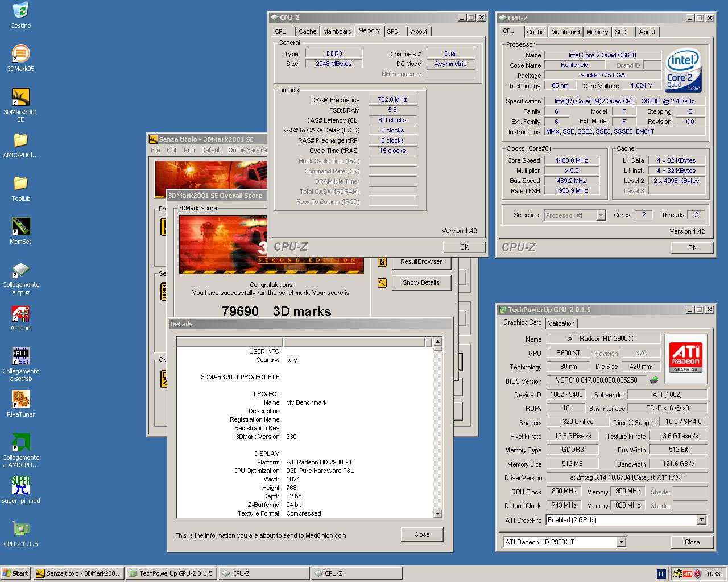Click the Memory Size '2048 MBytes' value
The image size is (728, 582).
334,64
